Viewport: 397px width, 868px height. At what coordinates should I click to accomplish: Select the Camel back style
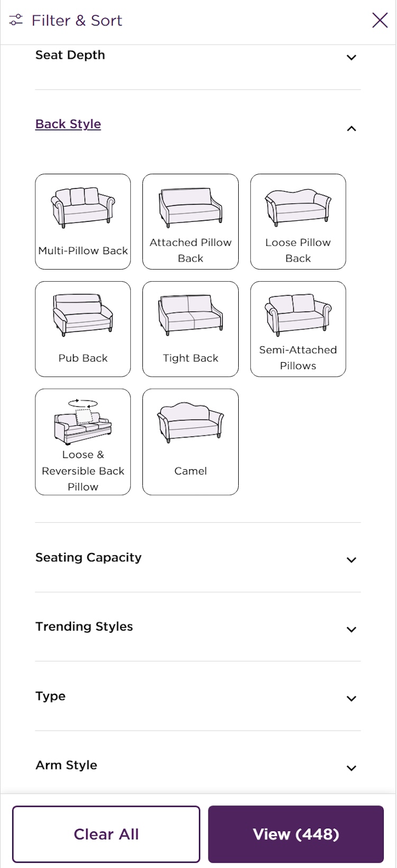(191, 423)
